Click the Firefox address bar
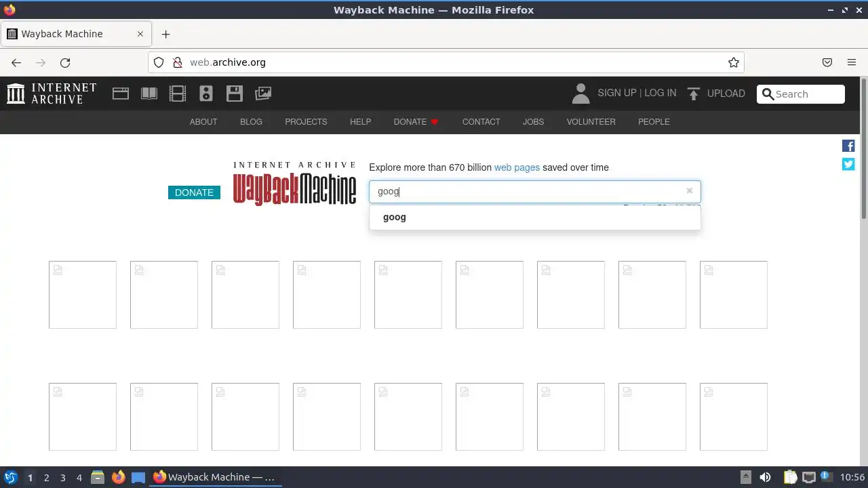 point(446,62)
